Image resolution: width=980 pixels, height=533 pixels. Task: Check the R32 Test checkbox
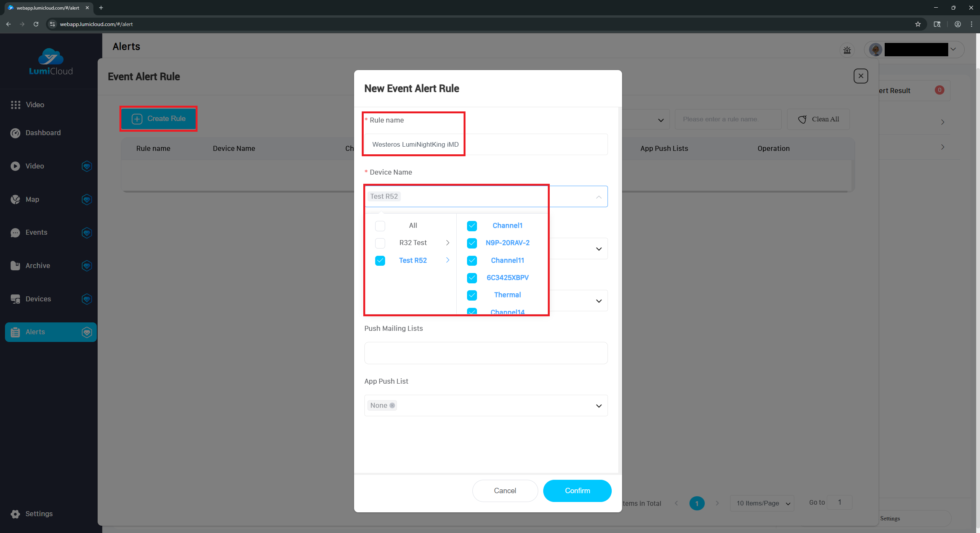(x=380, y=243)
